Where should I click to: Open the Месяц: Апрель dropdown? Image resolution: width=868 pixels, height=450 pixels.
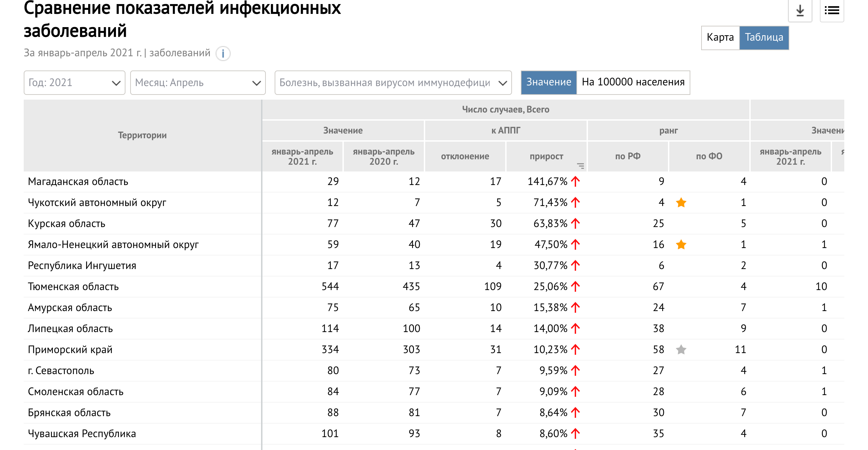tap(198, 83)
